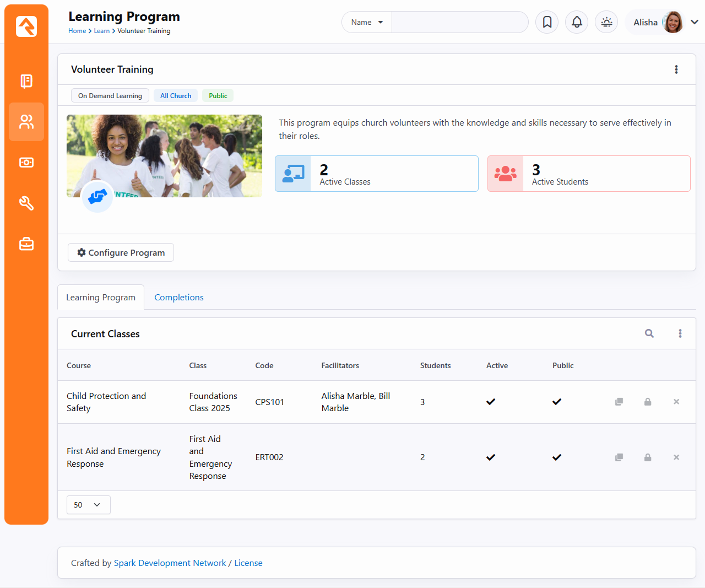705x588 pixels.
Task: Open notifications bell icon
Action: click(x=577, y=22)
